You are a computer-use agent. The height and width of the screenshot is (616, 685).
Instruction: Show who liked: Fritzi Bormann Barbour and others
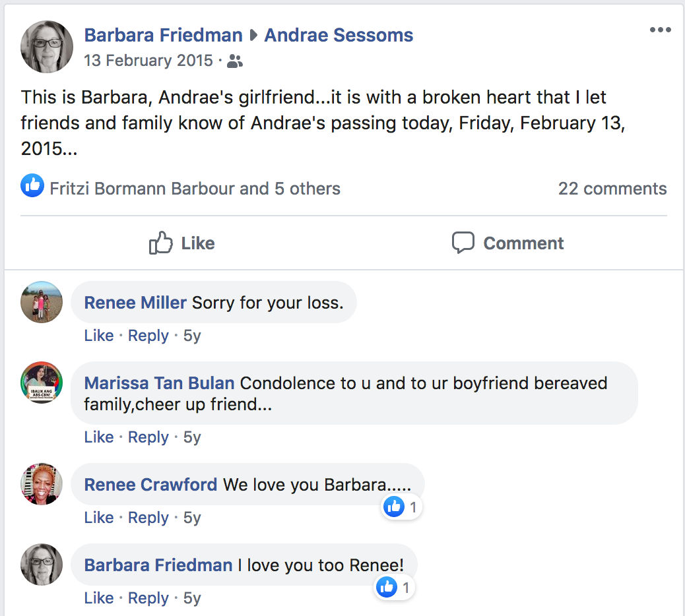(195, 189)
